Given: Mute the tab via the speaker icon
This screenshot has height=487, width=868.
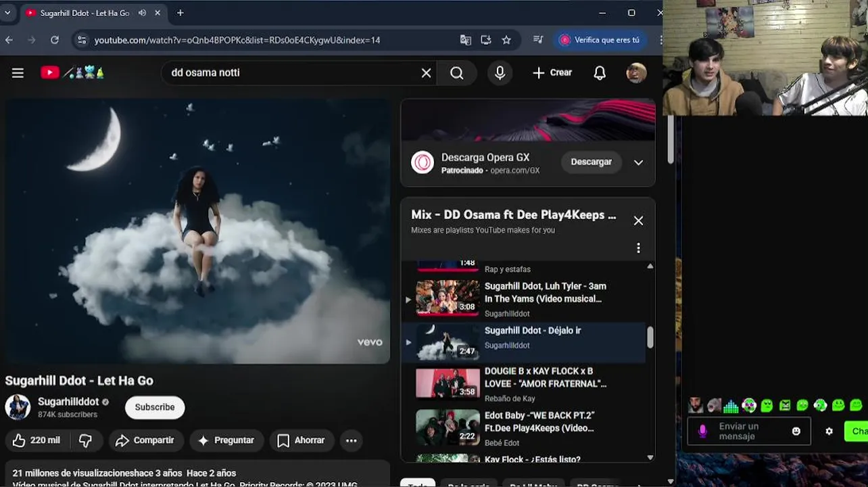Looking at the screenshot, I should tap(142, 13).
